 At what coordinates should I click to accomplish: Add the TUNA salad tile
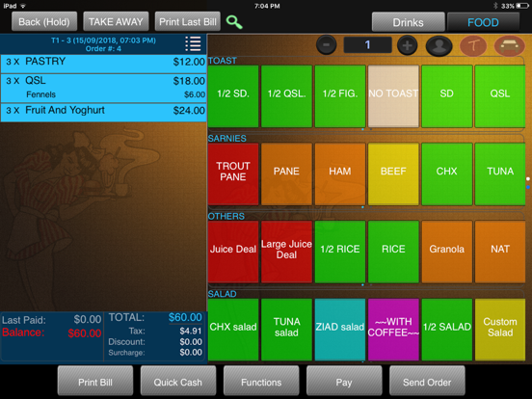coord(286,330)
